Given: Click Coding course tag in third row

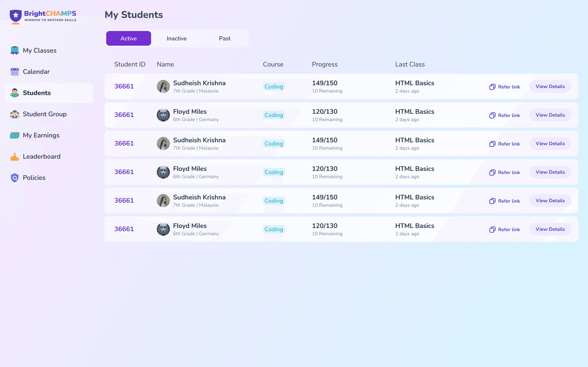Looking at the screenshot, I should coord(274,144).
